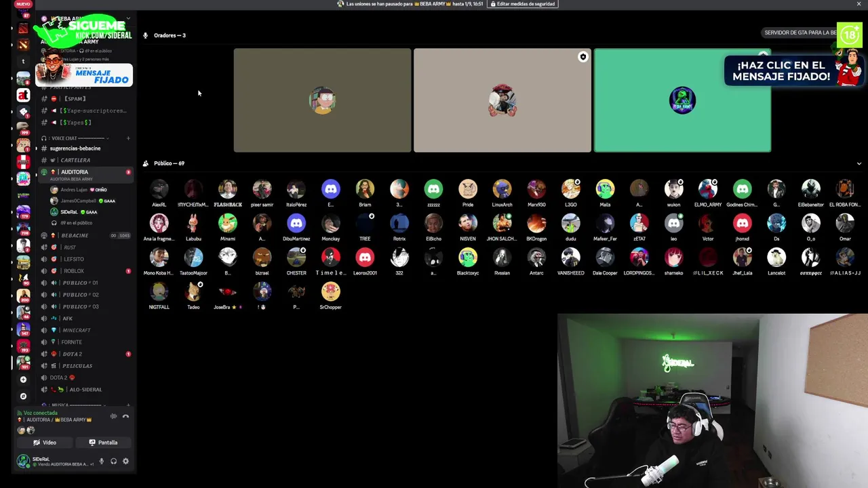This screenshot has height=488, width=868.
Task: Open audience member Dale Cooper avatar
Action: (x=605, y=258)
